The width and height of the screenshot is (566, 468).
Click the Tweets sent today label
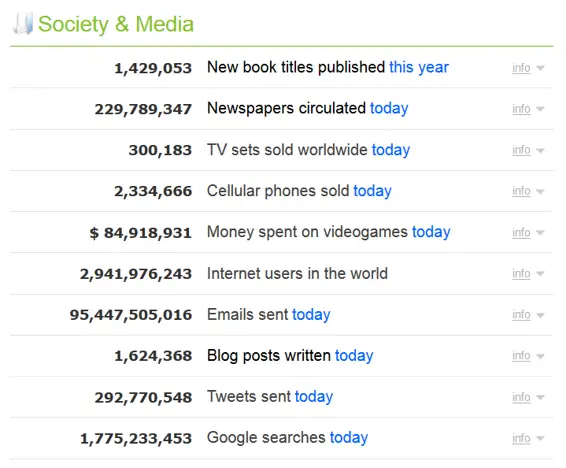[270, 397]
